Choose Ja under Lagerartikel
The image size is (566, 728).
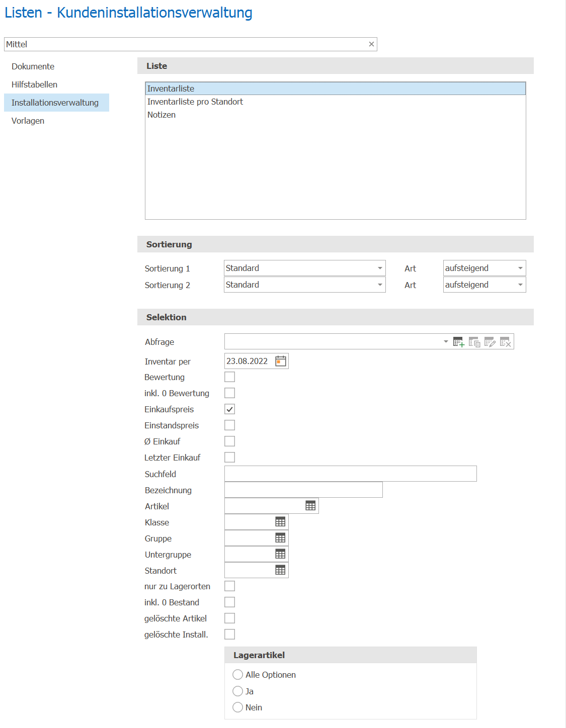tap(238, 691)
